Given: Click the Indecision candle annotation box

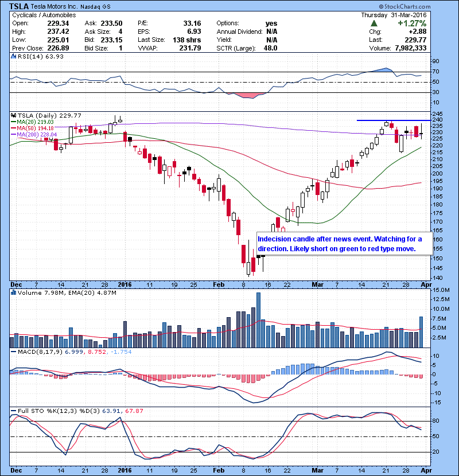Looking at the screenshot, I should pyautogui.click(x=344, y=244).
